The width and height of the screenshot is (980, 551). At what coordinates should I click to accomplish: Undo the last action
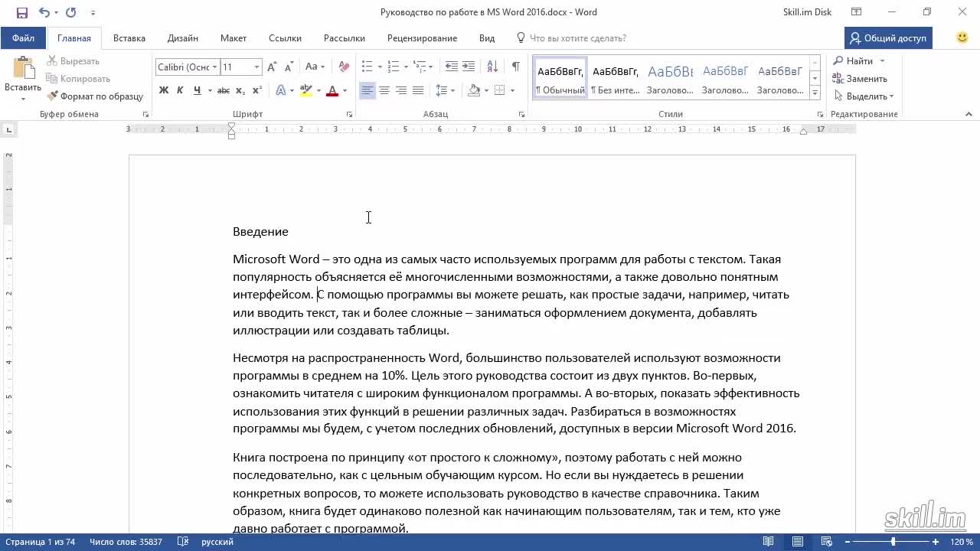tap(44, 12)
